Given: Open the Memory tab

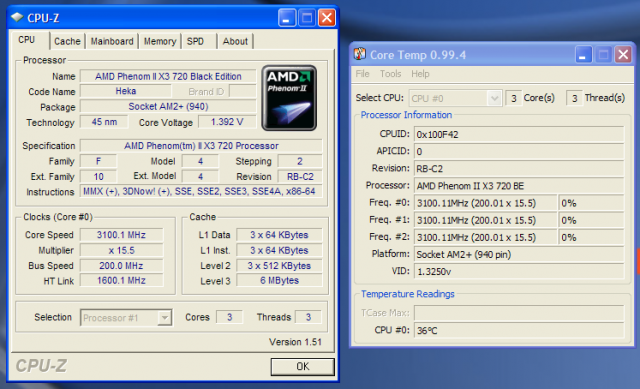Looking at the screenshot, I should tap(160, 41).
